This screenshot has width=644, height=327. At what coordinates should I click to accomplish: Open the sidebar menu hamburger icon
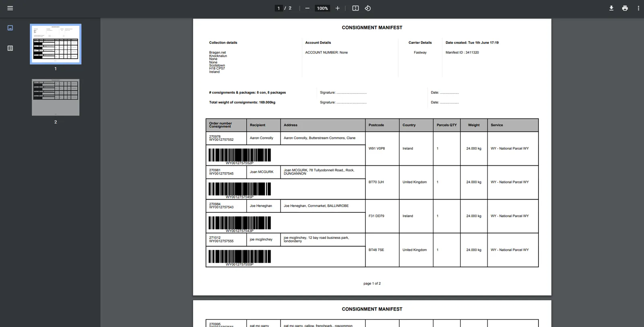coord(10,8)
